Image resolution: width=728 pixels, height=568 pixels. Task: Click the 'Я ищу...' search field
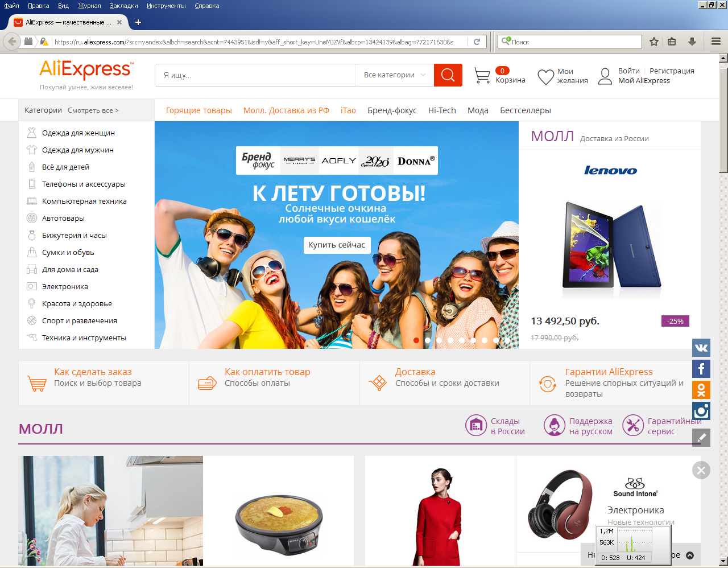tap(254, 75)
